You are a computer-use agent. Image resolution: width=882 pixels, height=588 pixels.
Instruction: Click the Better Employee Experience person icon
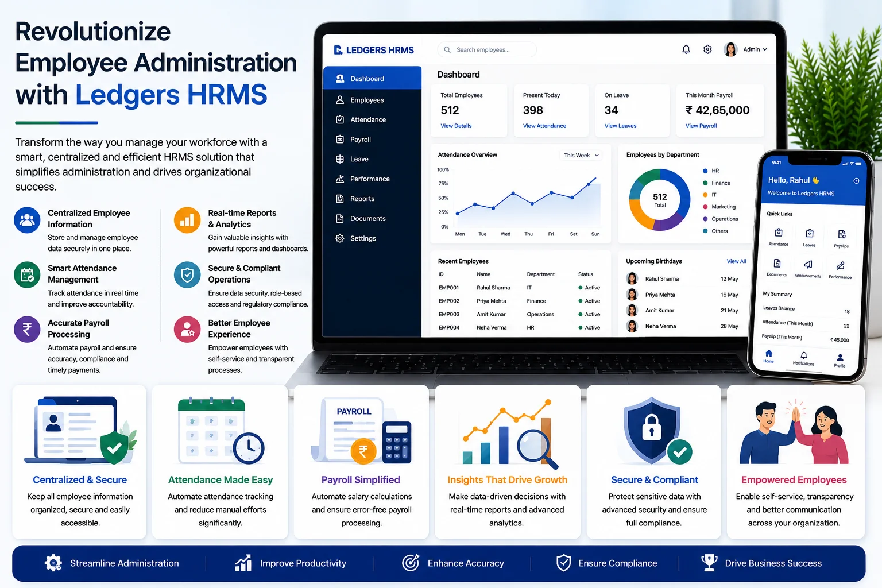tap(187, 330)
